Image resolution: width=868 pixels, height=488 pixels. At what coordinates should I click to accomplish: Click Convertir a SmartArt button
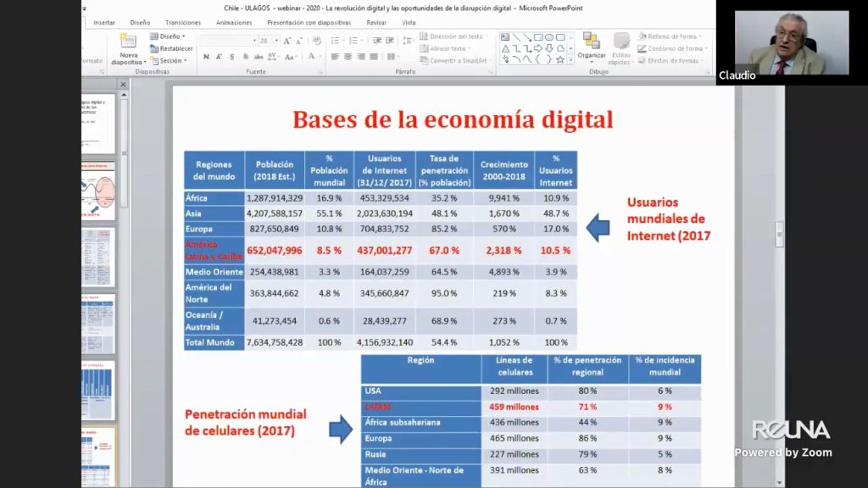pos(456,60)
